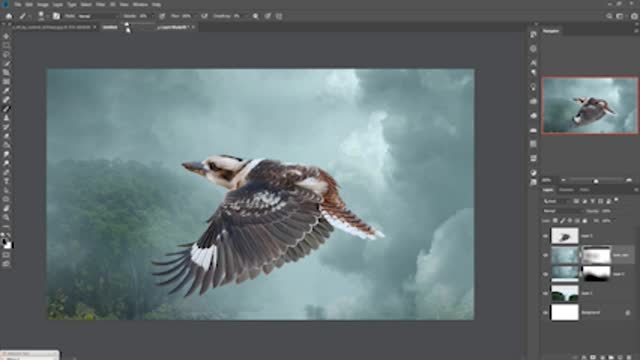Create new group folder icon
Image resolution: width=640 pixels, height=360 pixels.
coord(611,358)
